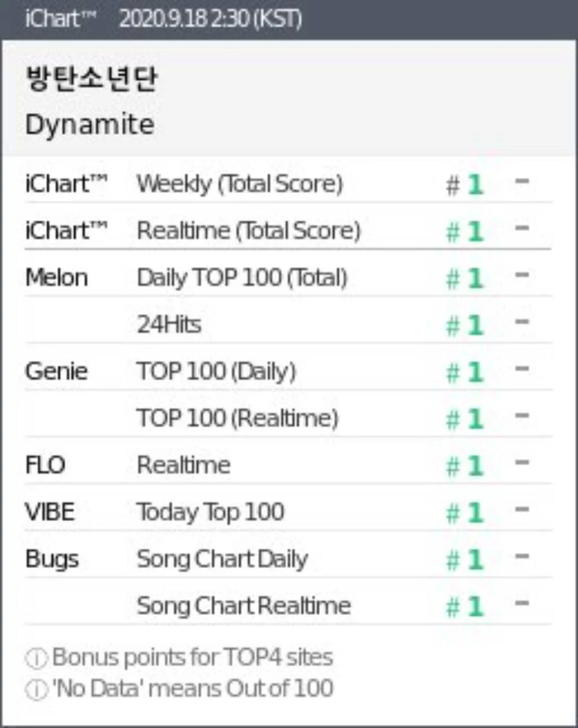Click the info icon beside 'No Data' note

pos(36,689)
